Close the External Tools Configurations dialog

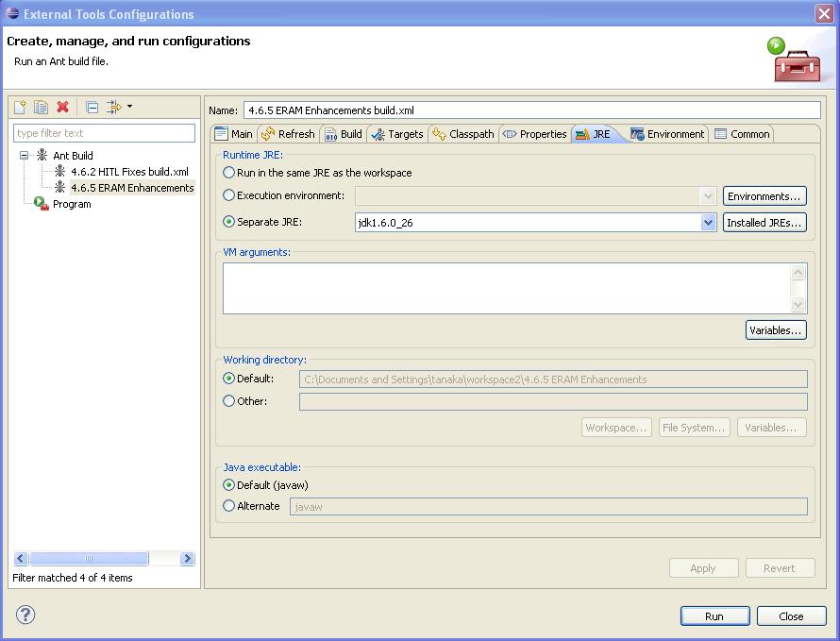click(791, 616)
